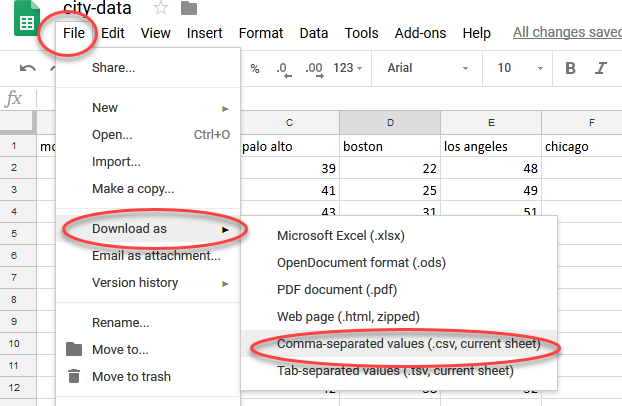Viewport: 622px width, 406px height.
Task: Select column C header
Action: [x=290, y=123]
